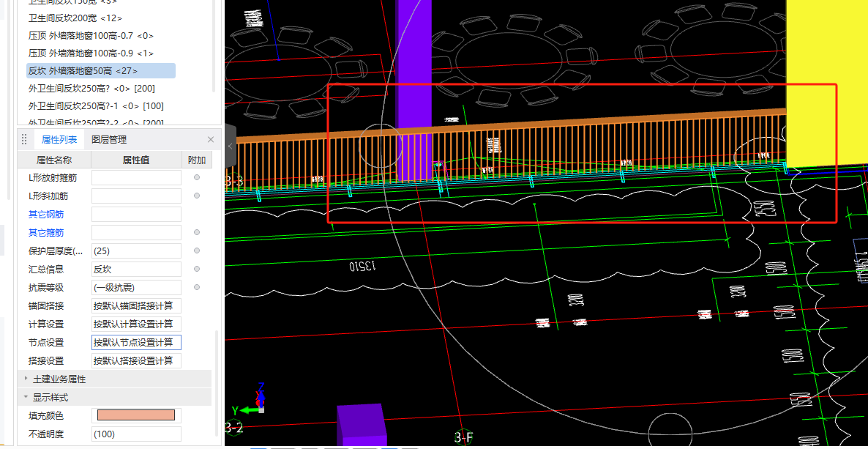This screenshot has width=868, height=449.
Task: Click 搭接设置 property name
Action: click(x=46, y=360)
